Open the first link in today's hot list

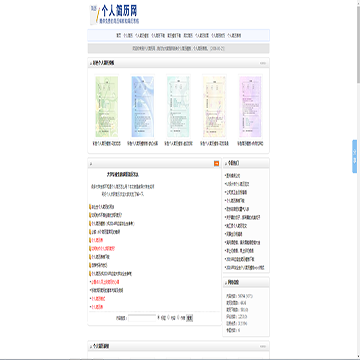click(x=232, y=176)
